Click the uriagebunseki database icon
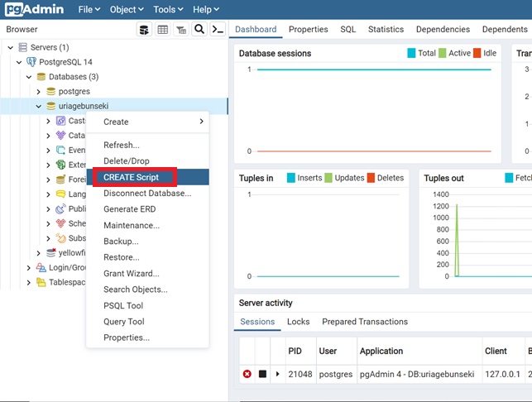This screenshot has width=532, height=402. pos(51,106)
